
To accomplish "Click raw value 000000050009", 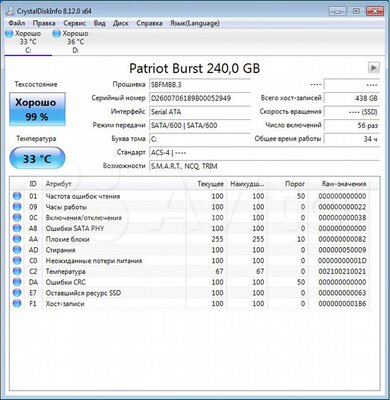I will (x=342, y=250).
